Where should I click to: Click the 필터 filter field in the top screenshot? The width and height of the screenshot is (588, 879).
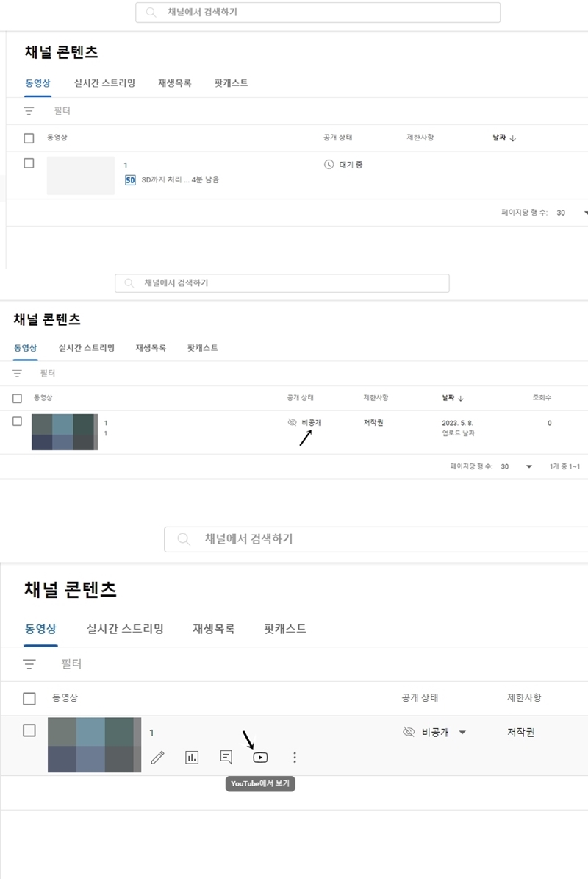pos(62,110)
